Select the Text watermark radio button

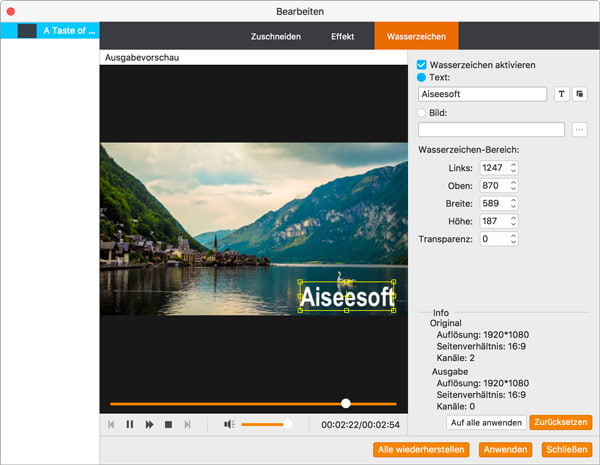coord(422,76)
